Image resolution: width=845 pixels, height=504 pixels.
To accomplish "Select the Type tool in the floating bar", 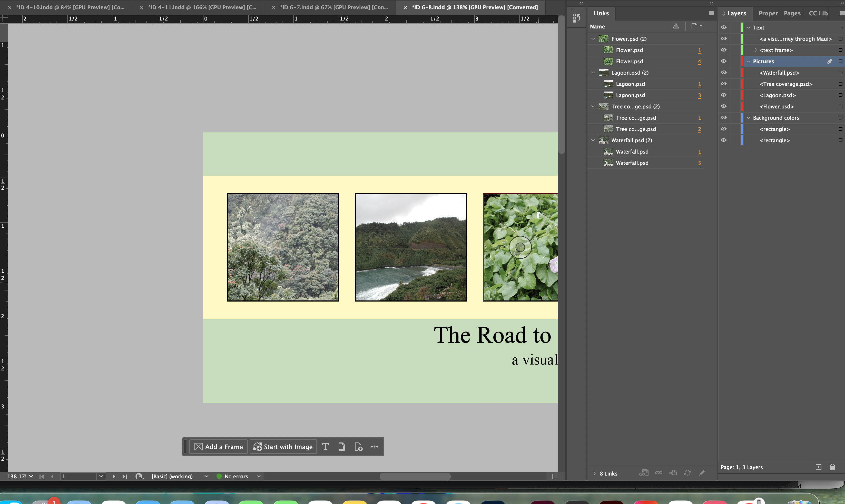I will coord(325,447).
